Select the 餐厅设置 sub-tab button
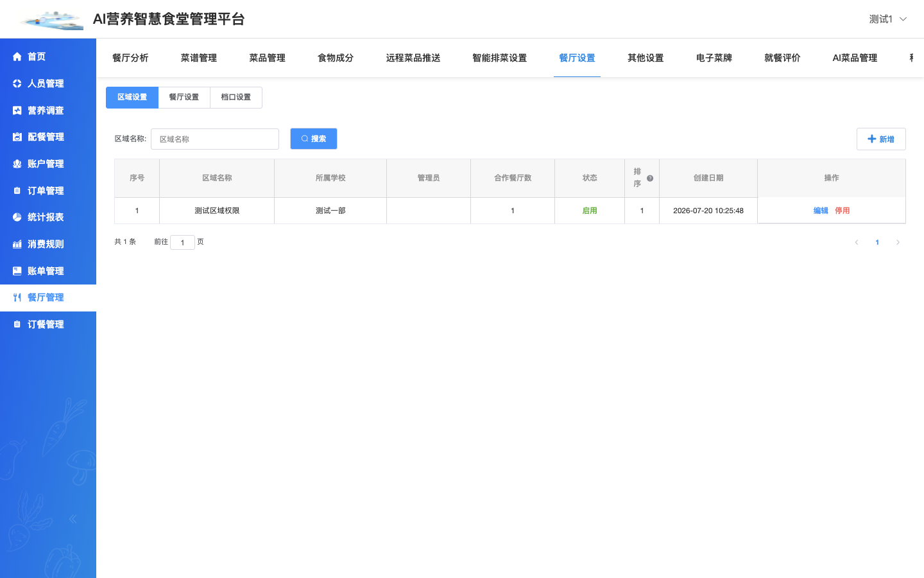This screenshot has width=924, height=578. [x=184, y=98]
